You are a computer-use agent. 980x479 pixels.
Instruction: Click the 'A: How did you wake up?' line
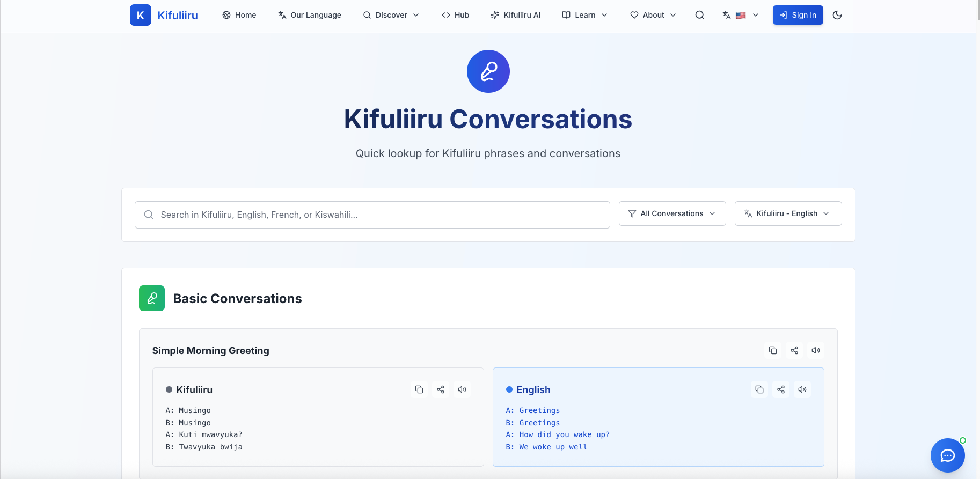click(x=558, y=434)
